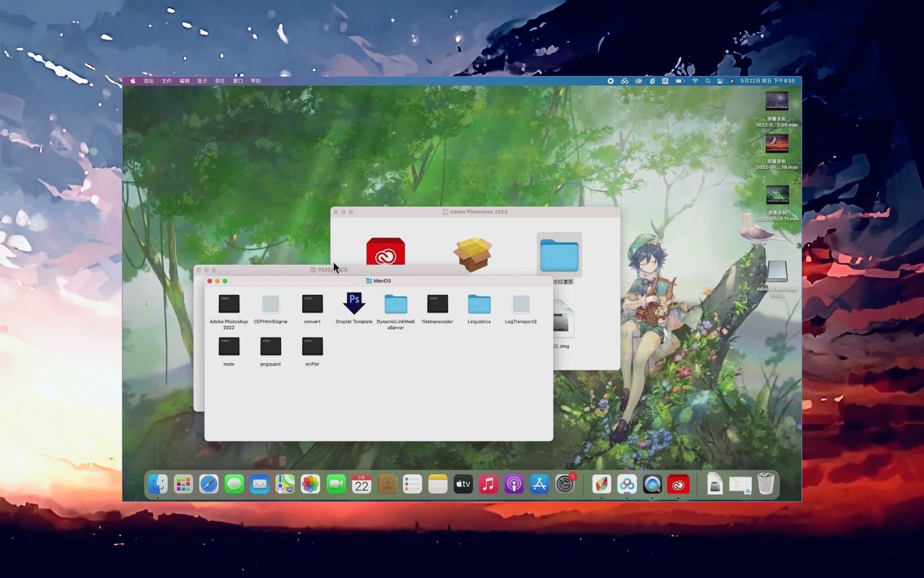
Task: Open Messages from the Dock
Action: [234, 484]
